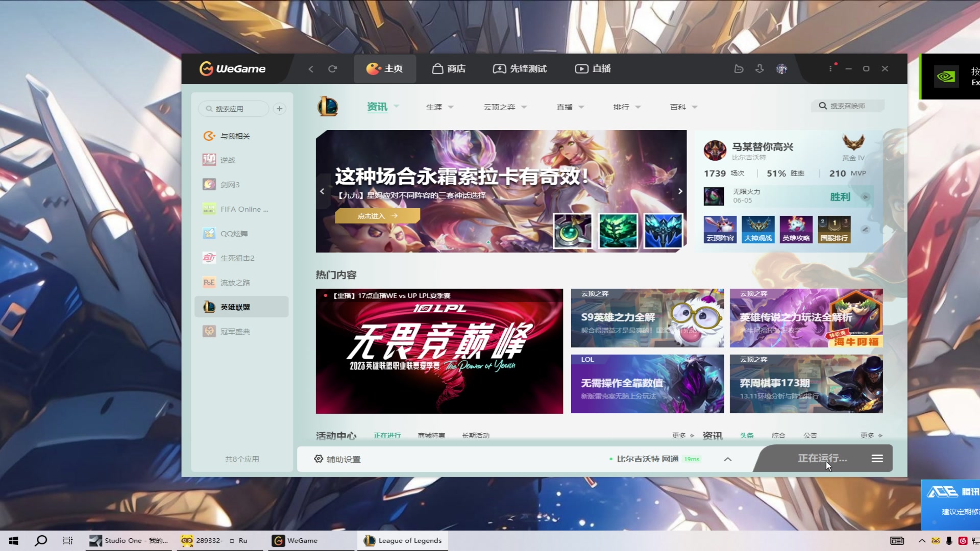Viewport: 980px width, 551px height.
Task: Open the 英雄攻略 shortcut
Action: coord(796,229)
